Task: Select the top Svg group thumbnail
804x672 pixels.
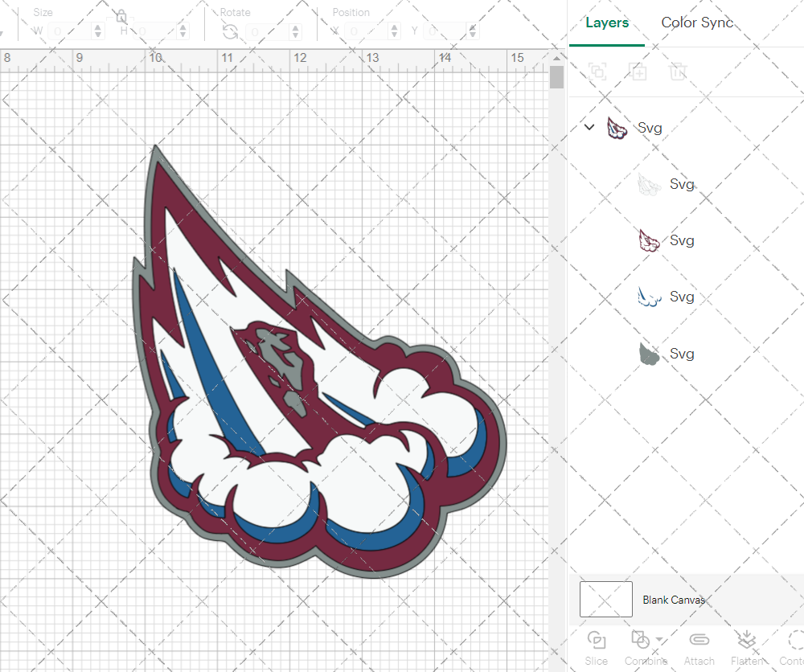Action: (x=617, y=128)
